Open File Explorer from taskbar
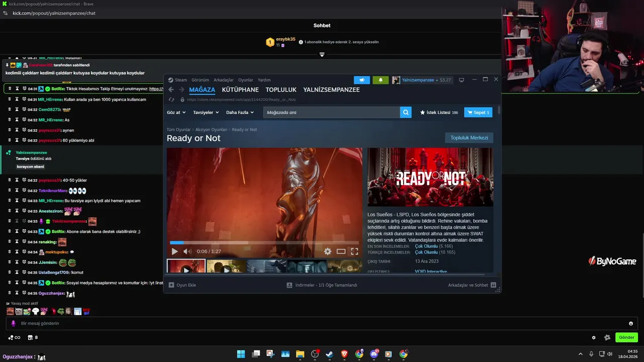644x362 pixels. 300,354
